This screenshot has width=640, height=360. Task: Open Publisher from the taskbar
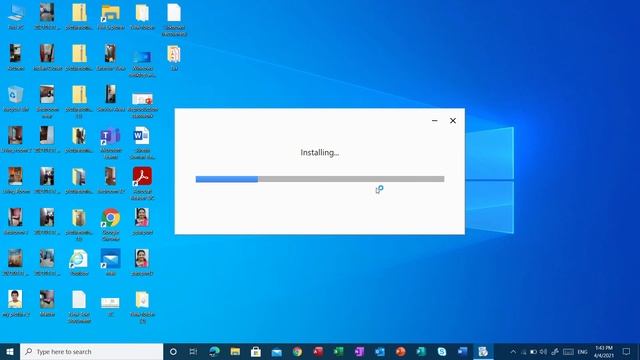pyautogui.click(x=421, y=351)
